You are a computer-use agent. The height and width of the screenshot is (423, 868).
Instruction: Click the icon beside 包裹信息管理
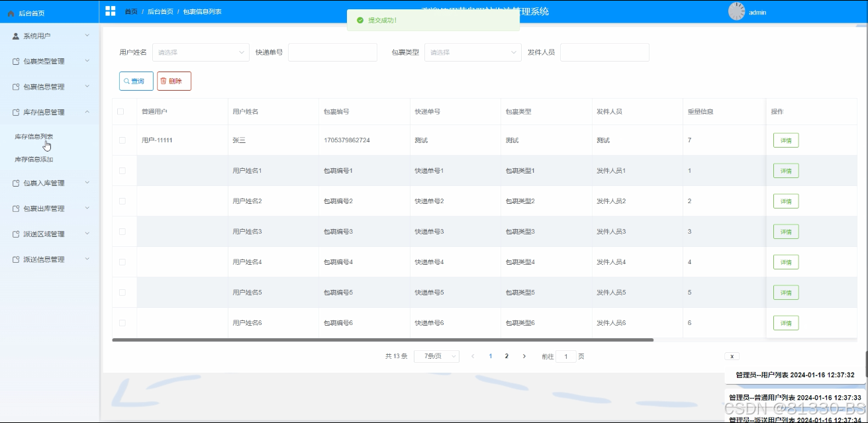pos(16,87)
